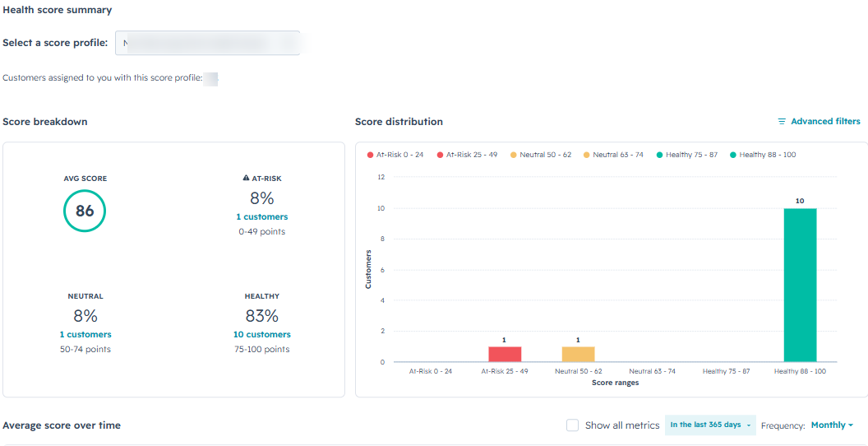868x446 pixels.
Task: Click the 75-100 points text
Action: [262, 349]
